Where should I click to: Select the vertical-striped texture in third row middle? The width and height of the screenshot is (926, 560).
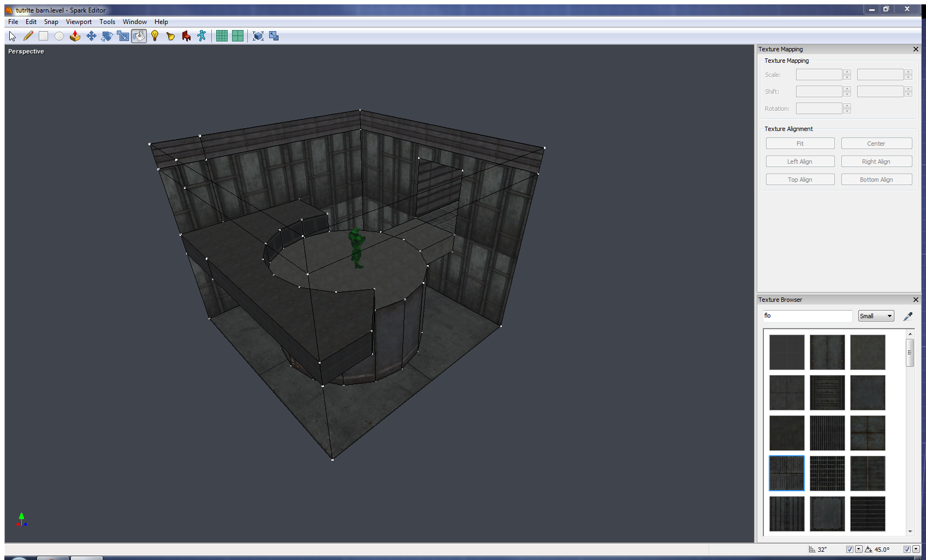click(x=827, y=433)
